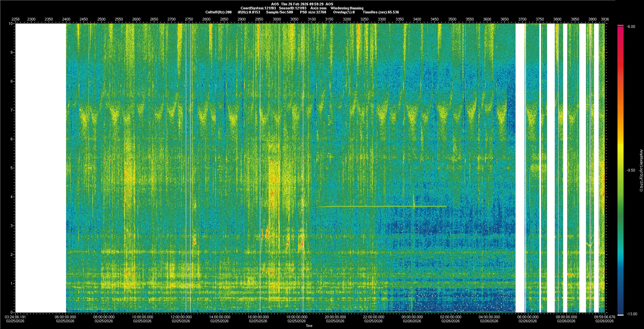The width and height of the screenshot is (644, 329).
Task: Select the 00:00:00.000 02/26/2026 time label
Action: point(412,319)
